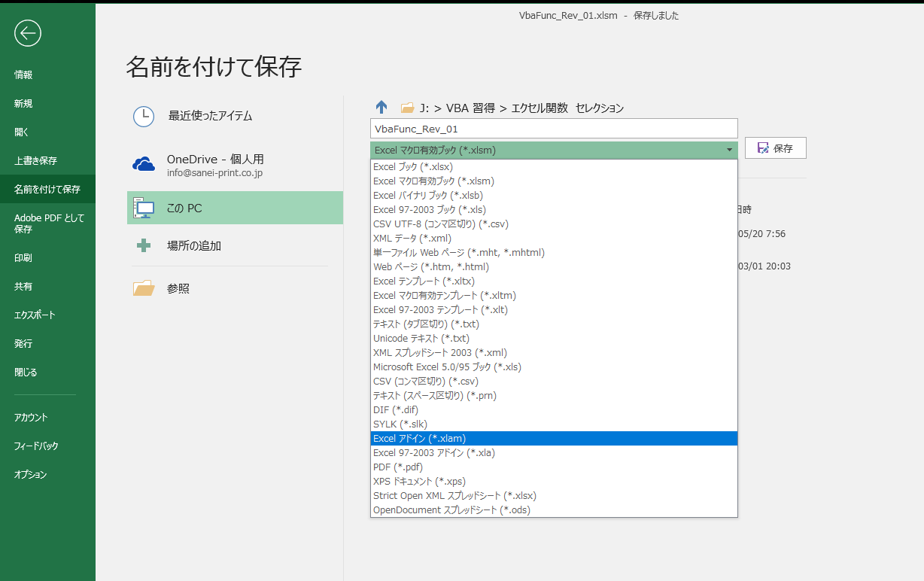This screenshot has width=924, height=581.
Task: Choose Excel 97-2003 ブック (*.xls)
Action: pyautogui.click(x=554, y=209)
